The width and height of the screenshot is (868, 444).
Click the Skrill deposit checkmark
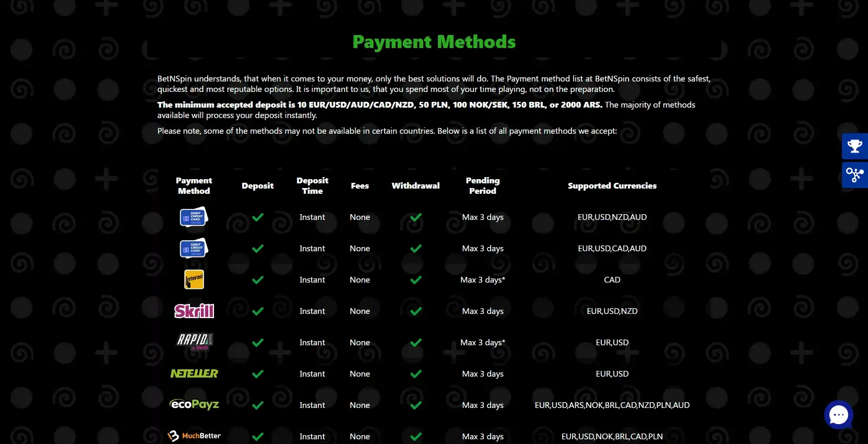click(x=258, y=311)
